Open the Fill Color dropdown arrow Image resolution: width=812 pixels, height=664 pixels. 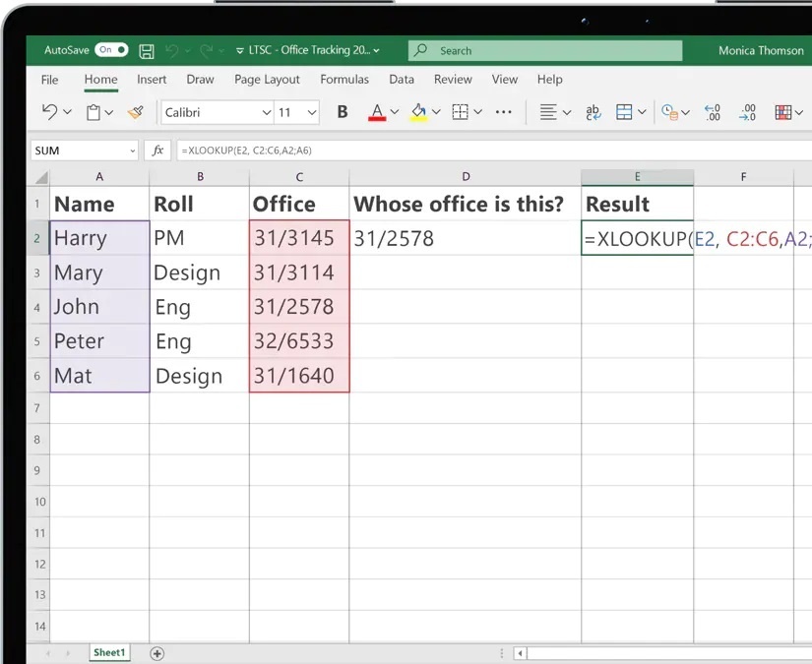tap(437, 111)
